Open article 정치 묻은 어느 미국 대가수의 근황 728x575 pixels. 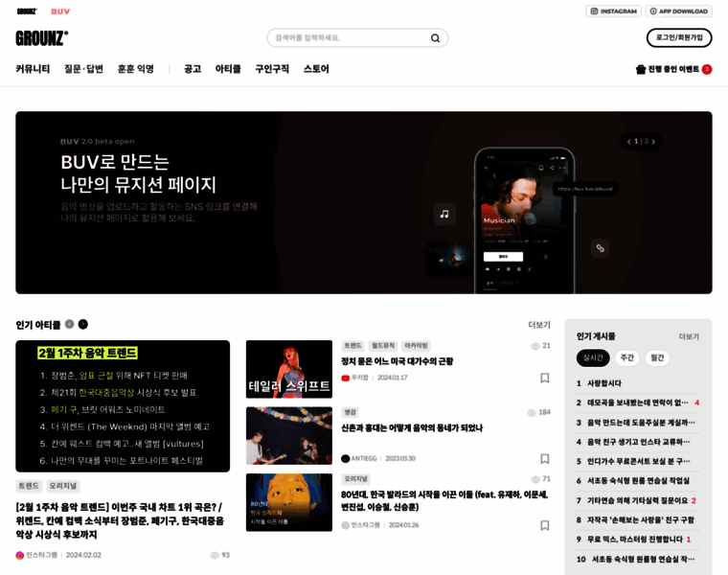[x=398, y=361]
